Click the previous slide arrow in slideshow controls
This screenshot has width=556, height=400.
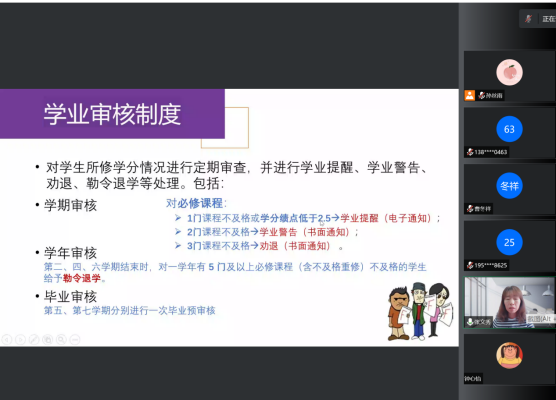[x=7, y=339]
